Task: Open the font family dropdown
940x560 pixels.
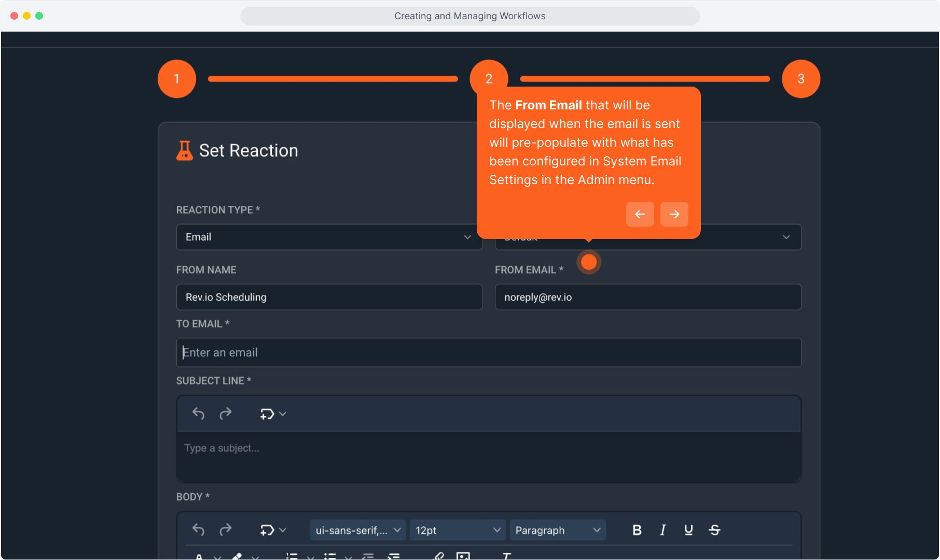Action: (357, 530)
